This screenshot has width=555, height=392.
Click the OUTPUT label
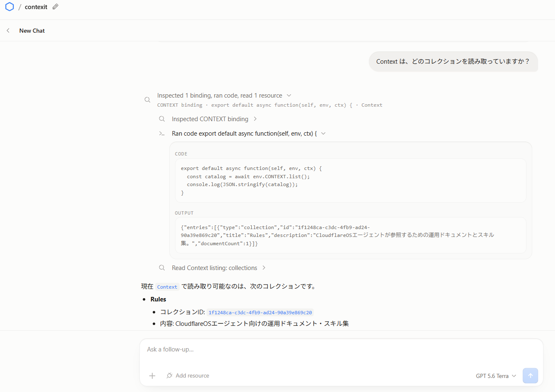184,213
